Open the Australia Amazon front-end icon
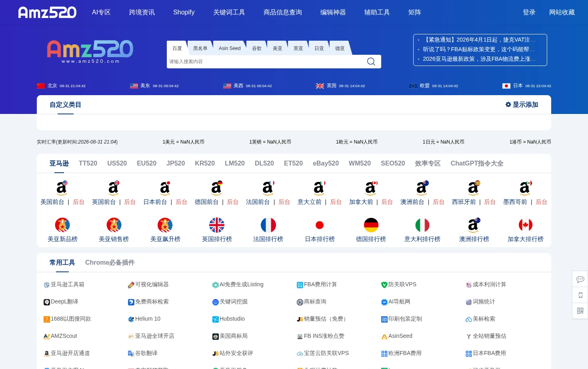 tap(422, 187)
